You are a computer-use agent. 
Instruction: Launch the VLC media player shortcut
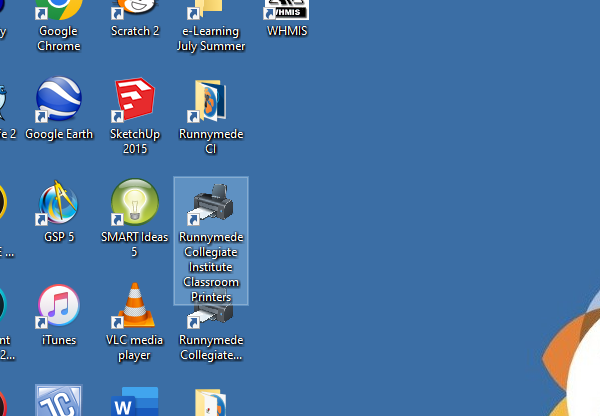135,305
